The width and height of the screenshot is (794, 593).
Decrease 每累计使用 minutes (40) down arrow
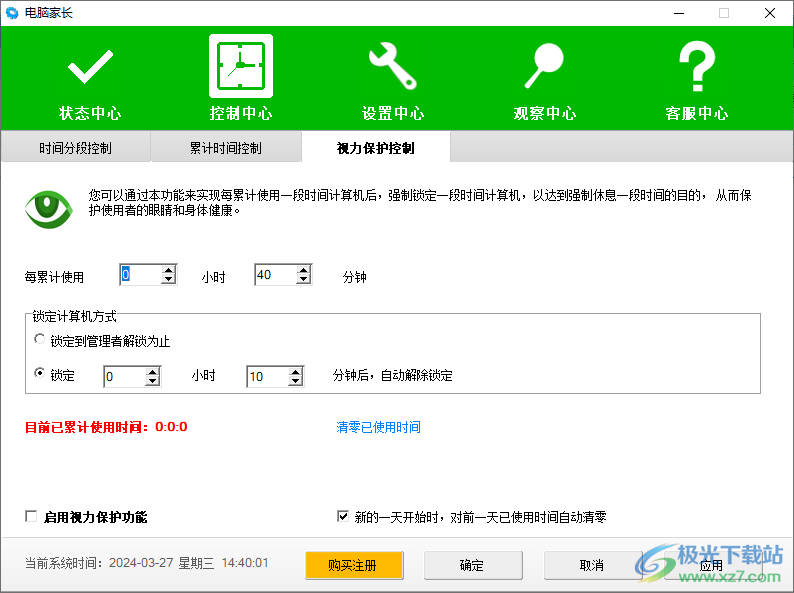coord(304,279)
